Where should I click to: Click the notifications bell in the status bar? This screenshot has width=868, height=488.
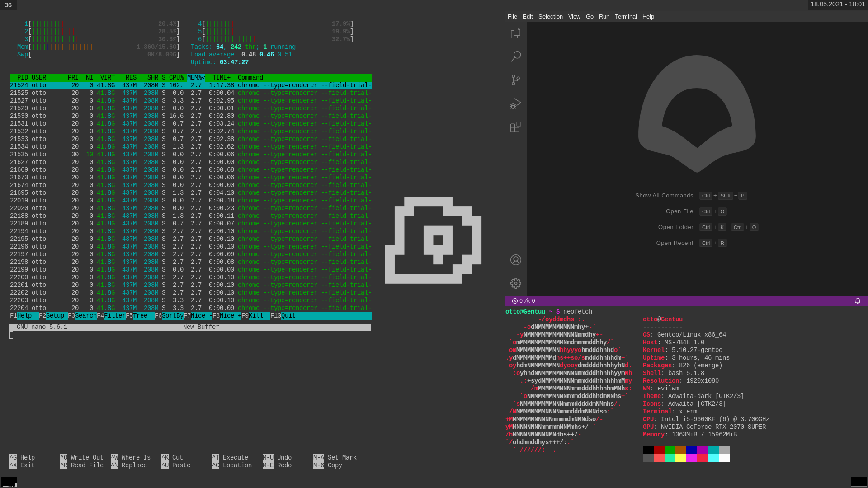[857, 301]
